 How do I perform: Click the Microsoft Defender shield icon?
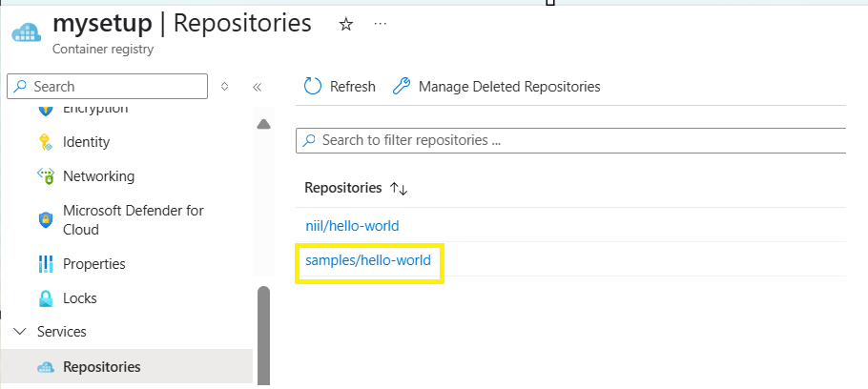[x=46, y=219]
